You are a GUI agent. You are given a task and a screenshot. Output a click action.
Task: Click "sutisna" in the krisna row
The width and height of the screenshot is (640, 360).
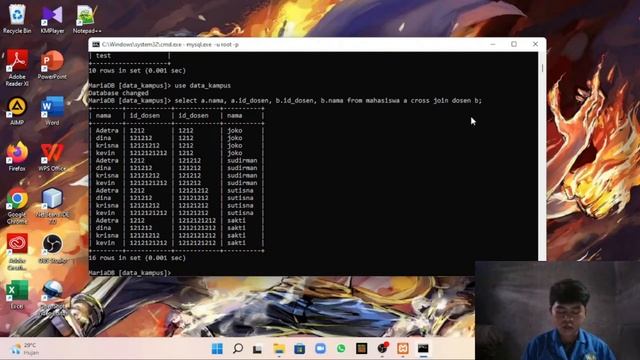(240, 205)
